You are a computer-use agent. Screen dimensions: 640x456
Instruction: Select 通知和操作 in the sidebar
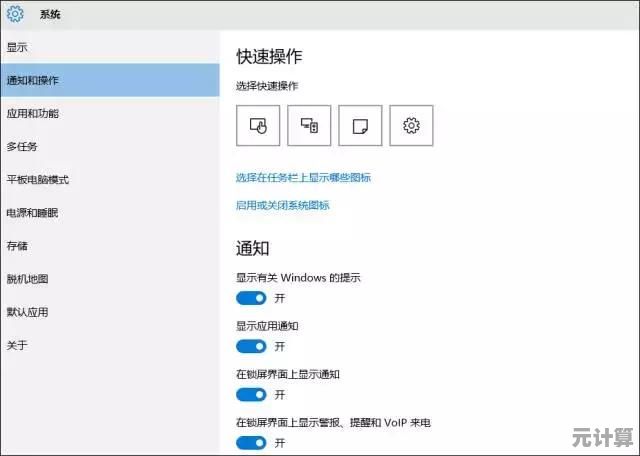[x=32, y=80]
